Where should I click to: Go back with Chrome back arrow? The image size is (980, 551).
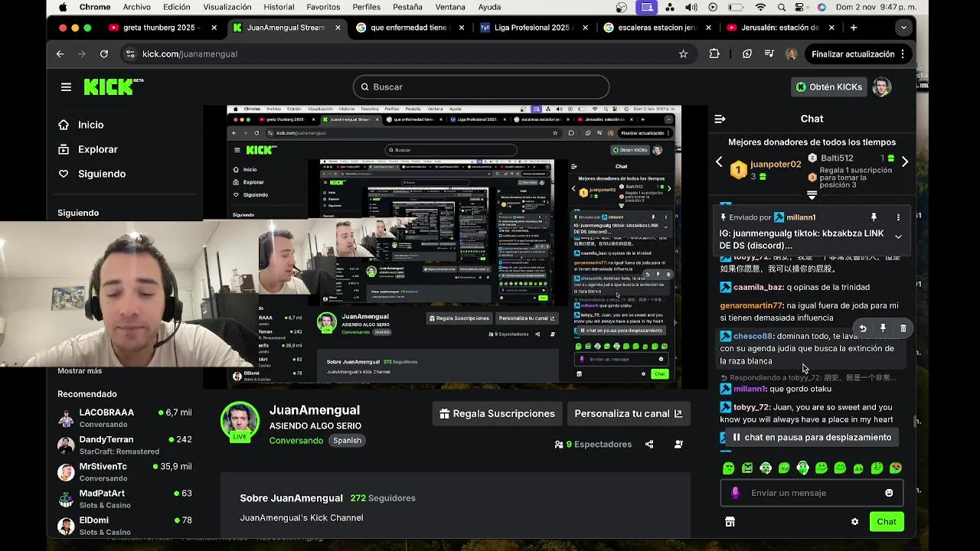[x=60, y=54]
